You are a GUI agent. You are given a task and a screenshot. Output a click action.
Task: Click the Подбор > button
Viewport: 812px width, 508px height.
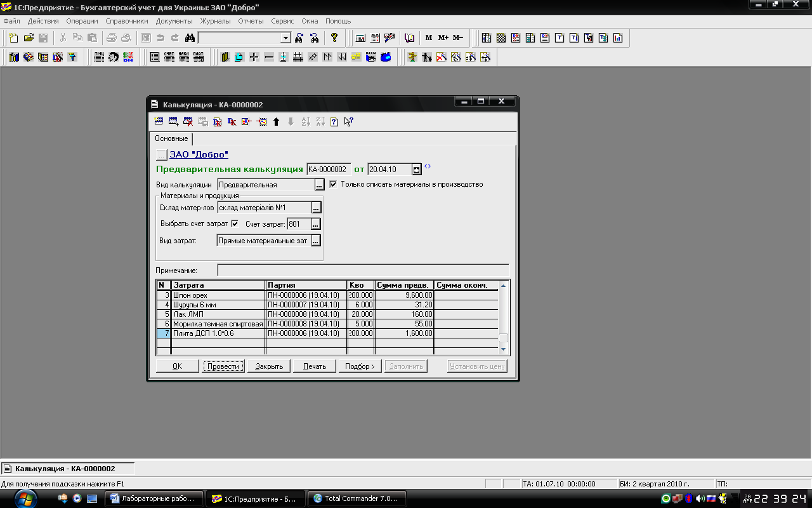tap(360, 366)
